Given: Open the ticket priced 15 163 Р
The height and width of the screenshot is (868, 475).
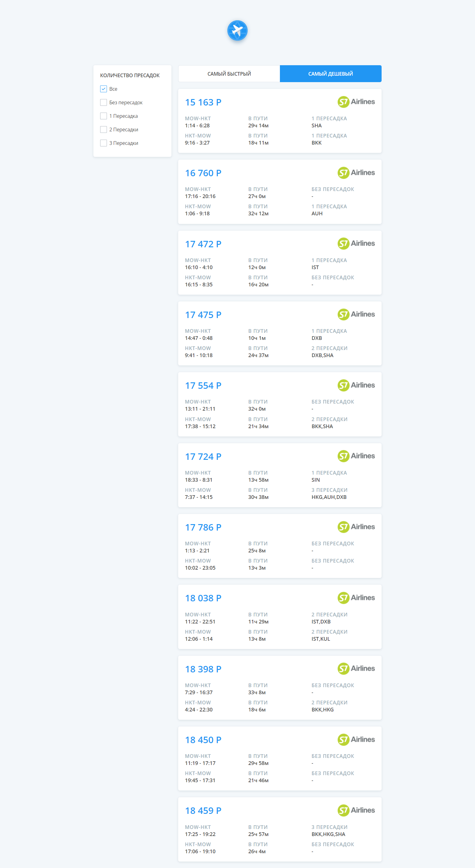Looking at the screenshot, I should (280, 121).
